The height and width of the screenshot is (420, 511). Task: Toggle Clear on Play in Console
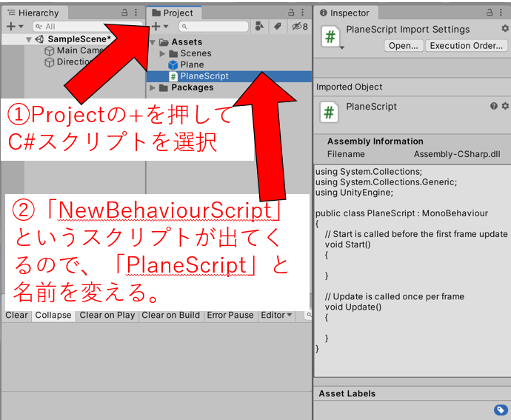[x=107, y=315]
